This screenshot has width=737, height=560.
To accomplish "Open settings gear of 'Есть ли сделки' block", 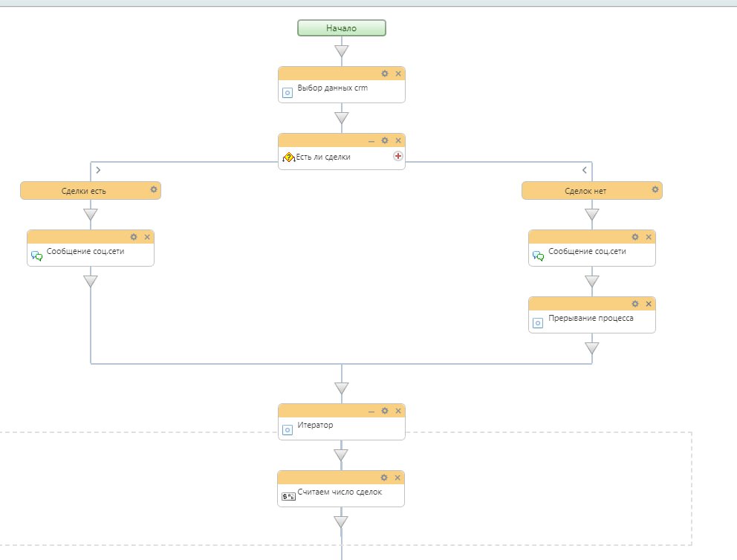I will coord(385,140).
